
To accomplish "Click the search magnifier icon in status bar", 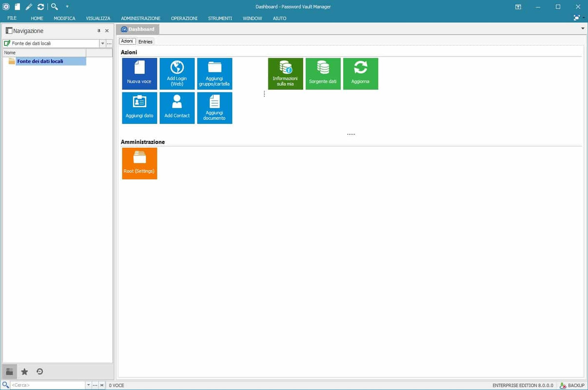I will (x=6, y=385).
